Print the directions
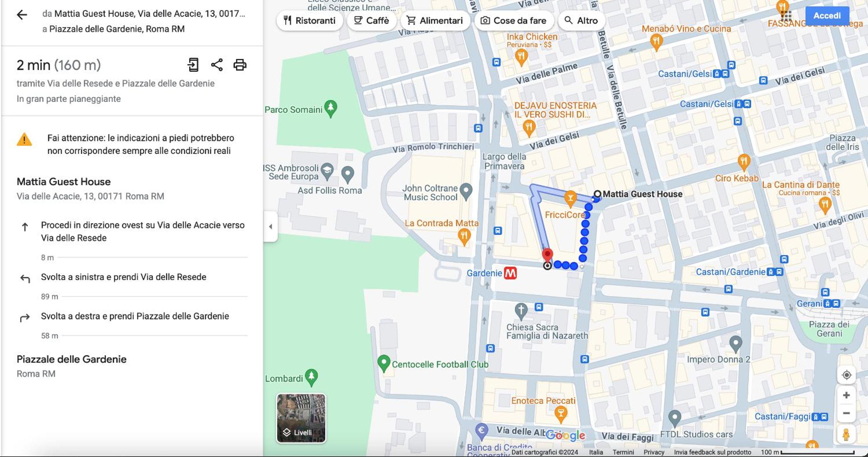Image resolution: width=868 pixels, height=457 pixels. click(x=240, y=65)
